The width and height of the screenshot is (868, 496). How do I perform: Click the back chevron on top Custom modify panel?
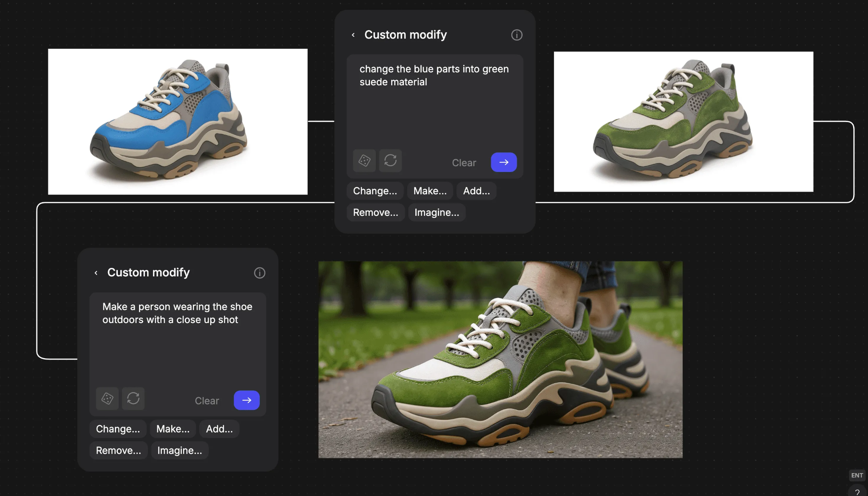pos(353,35)
